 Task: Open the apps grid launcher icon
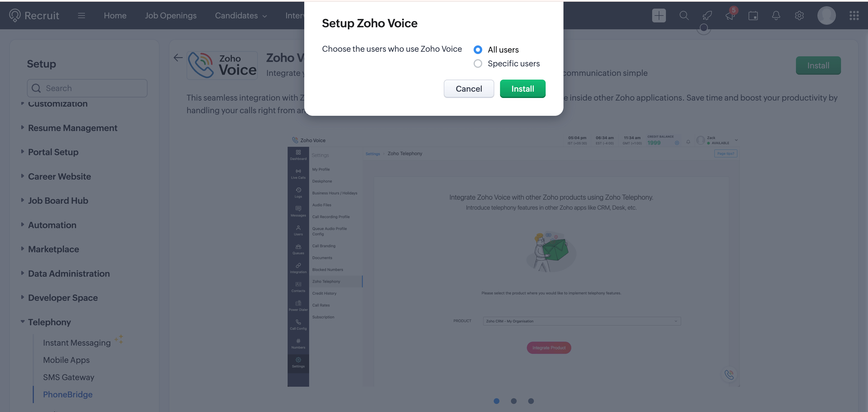coord(854,16)
